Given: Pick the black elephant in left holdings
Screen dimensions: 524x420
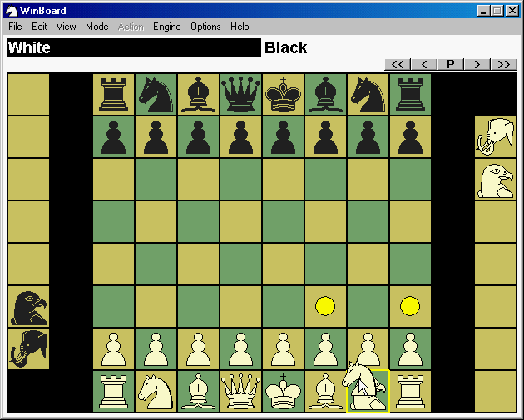Looking at the screenshot, I should pyautogui.click(x=28, y=348).
